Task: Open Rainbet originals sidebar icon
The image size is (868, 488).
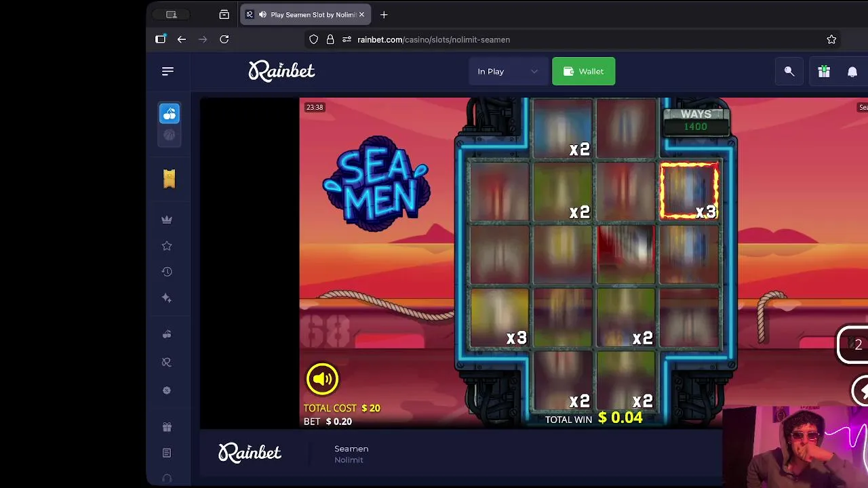Action: [167, 363]
